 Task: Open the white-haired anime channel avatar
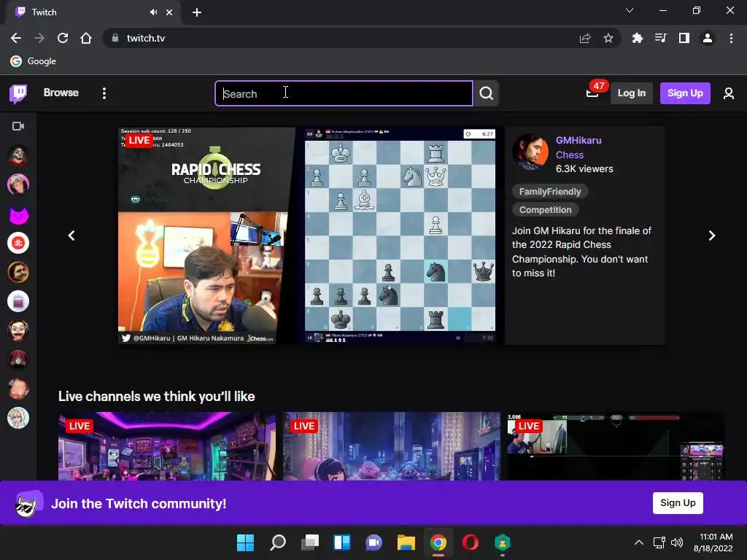pyautogui.click(x=18, y=418)
